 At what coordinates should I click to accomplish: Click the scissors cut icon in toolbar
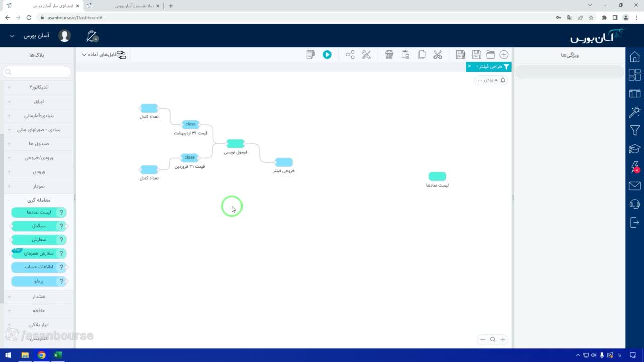click(x=437, y=55)
